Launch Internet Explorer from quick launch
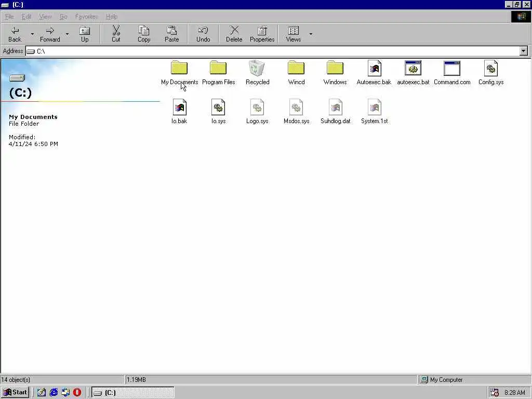 tap(54, 393)
